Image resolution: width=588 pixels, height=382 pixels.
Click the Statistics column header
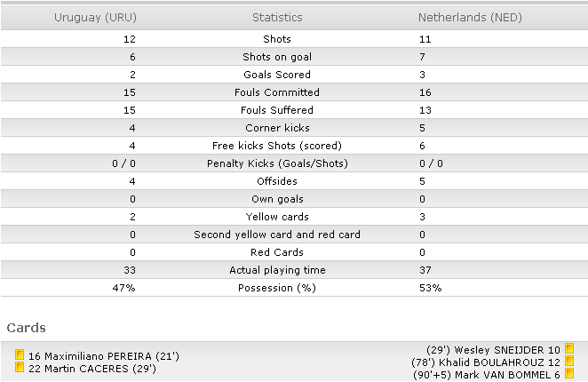[x=277, y=17]
